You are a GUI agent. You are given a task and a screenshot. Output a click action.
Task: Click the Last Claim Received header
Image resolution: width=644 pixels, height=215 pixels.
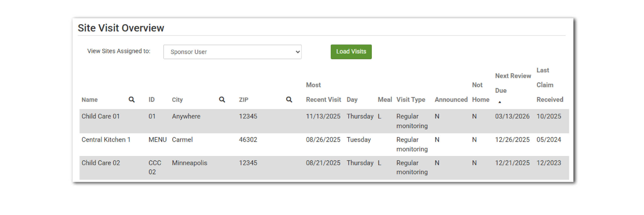pos(549,100)
